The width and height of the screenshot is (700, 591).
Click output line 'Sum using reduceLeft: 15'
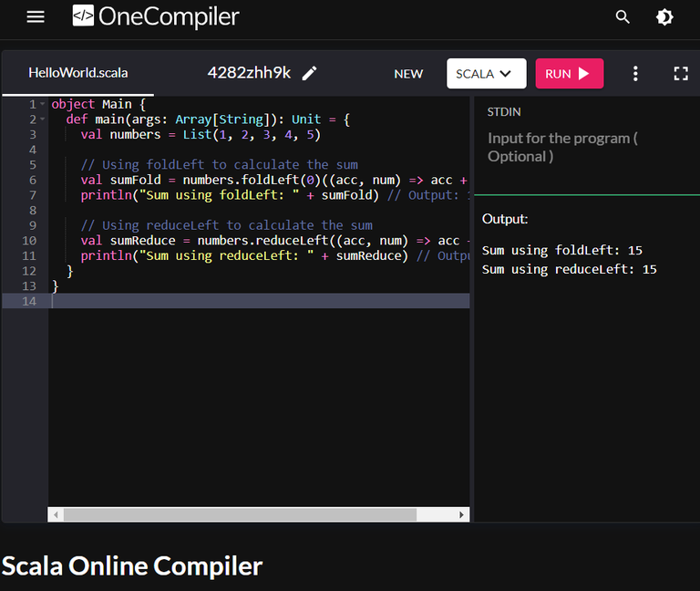[569, 269]
